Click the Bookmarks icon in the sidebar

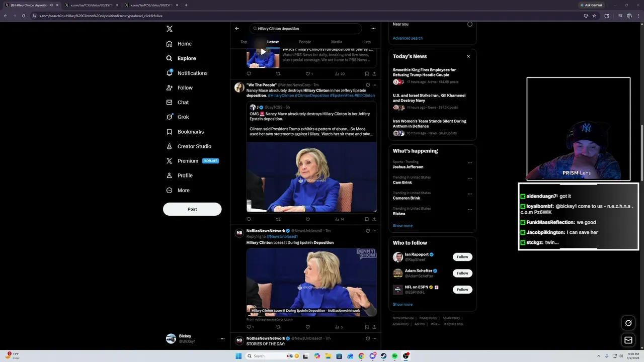click(170, 132)
